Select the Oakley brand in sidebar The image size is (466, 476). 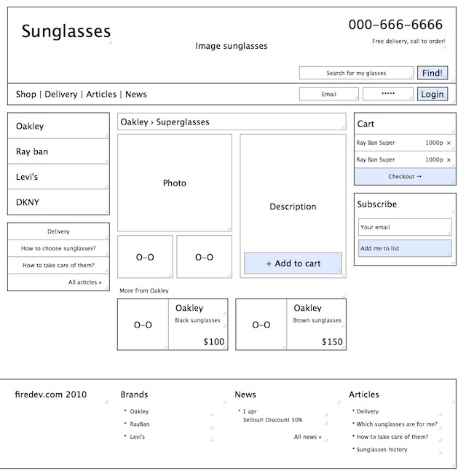[58, 126]
